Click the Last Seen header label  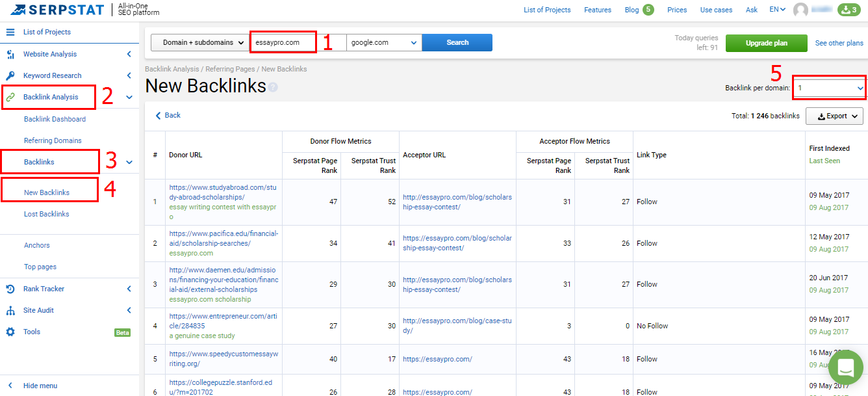coord(824,161)
